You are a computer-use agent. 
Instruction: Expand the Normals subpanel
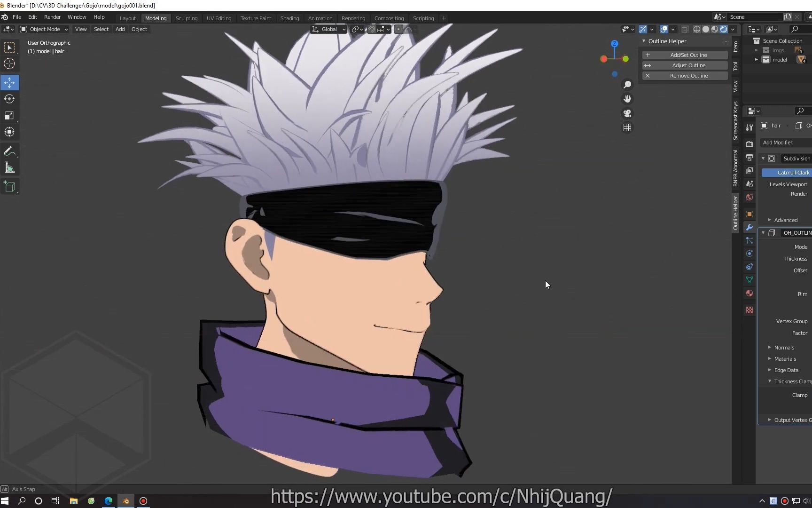coord(769,347)
